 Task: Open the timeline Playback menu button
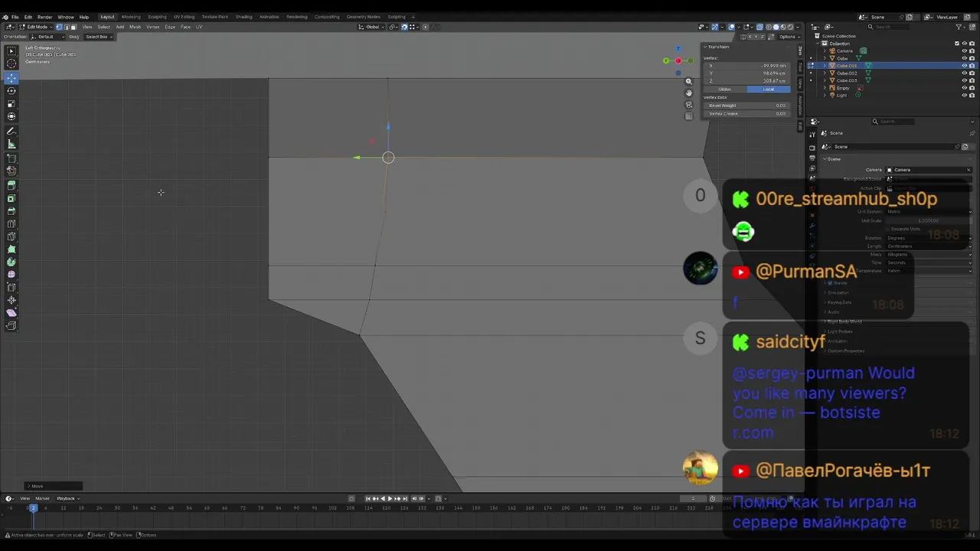click(x=67, y=498)
